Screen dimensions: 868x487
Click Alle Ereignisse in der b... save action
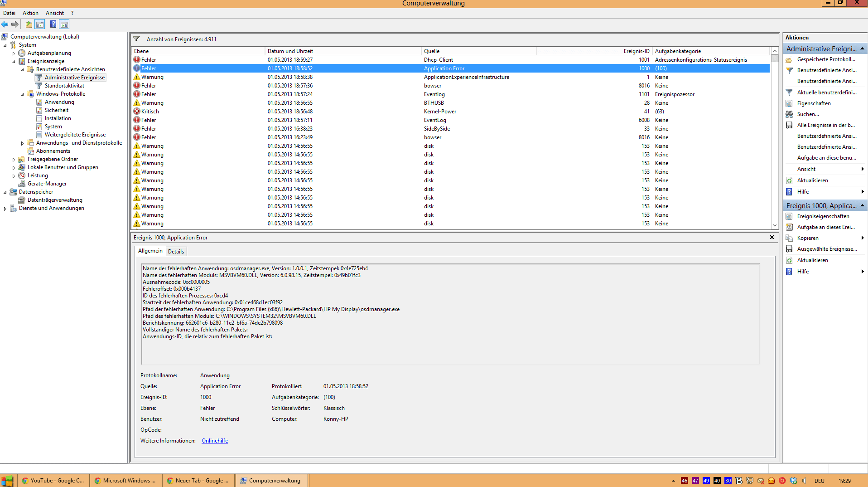(826, 125)
